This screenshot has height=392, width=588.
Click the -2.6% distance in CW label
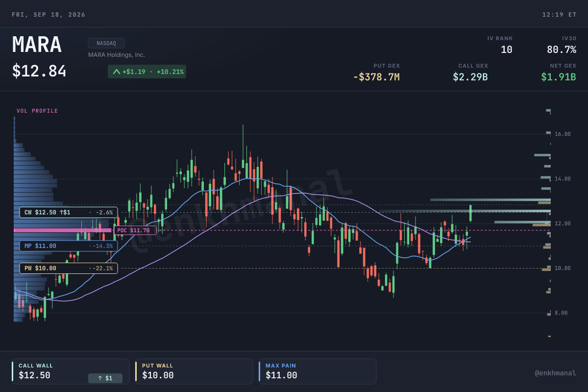pyautogui.click(x=104, y=212)
